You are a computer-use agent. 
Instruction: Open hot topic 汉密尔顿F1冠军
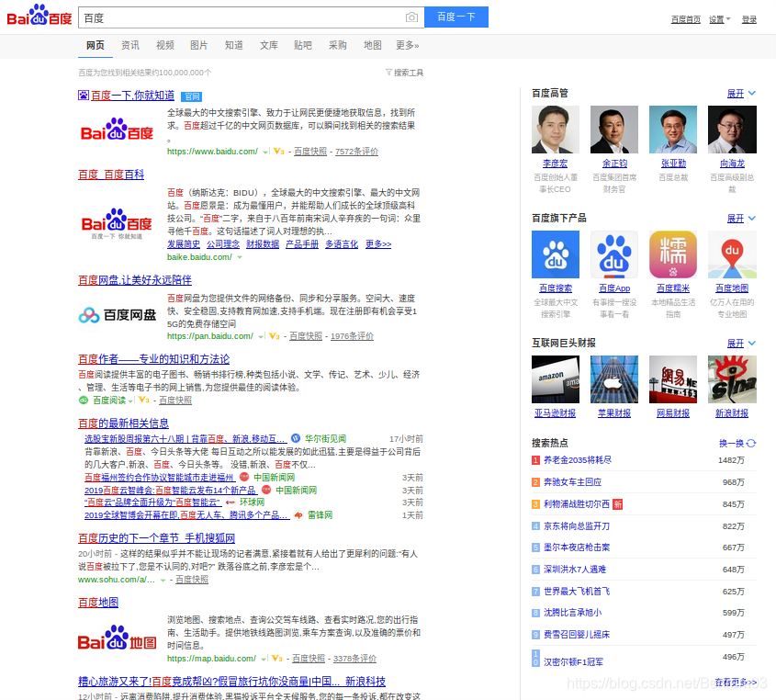click(573, 662)
